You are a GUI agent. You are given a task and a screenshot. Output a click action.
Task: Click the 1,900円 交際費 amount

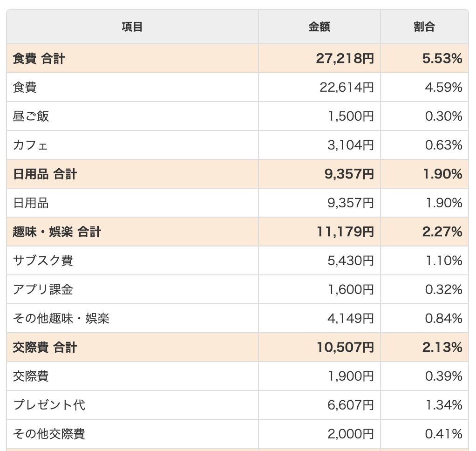tap(351, 376)
